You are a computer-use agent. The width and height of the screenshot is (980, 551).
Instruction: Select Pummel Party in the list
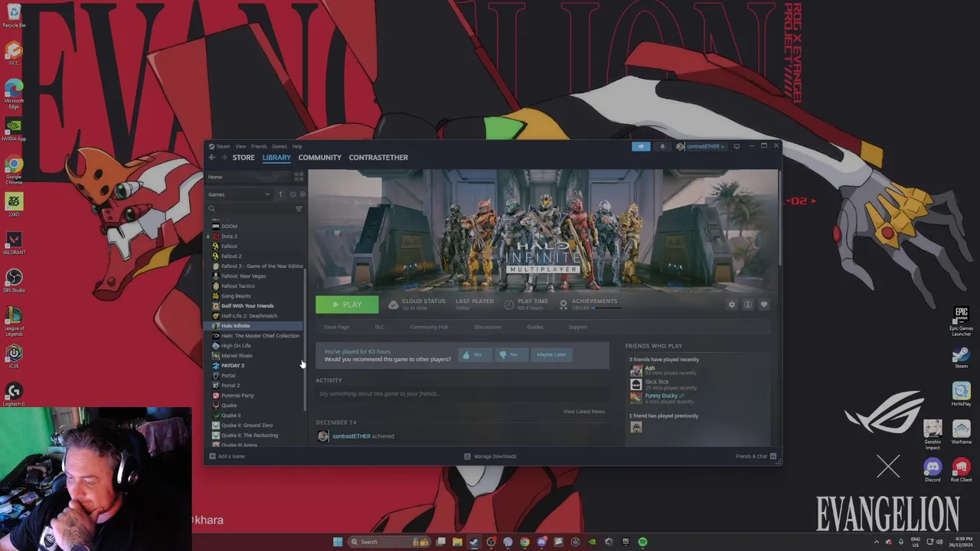(x=237, y=396)
